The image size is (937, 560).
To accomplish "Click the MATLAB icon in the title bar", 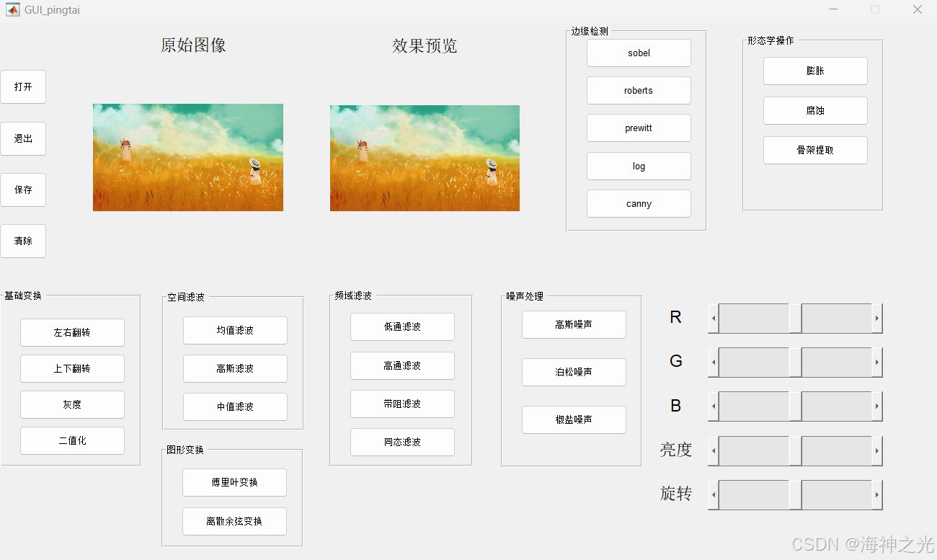I will click(12, 9).
